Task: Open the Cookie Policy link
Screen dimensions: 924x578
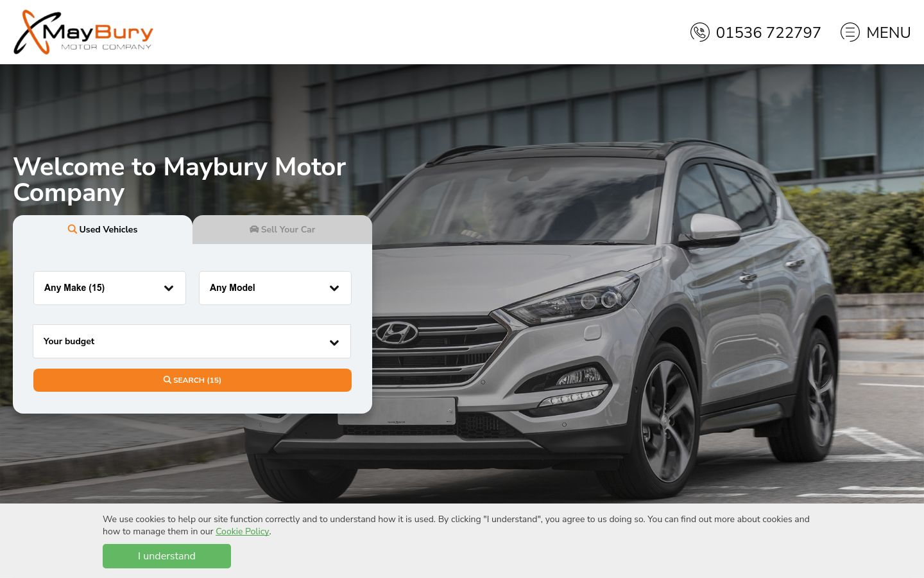Action: point(243,531)
